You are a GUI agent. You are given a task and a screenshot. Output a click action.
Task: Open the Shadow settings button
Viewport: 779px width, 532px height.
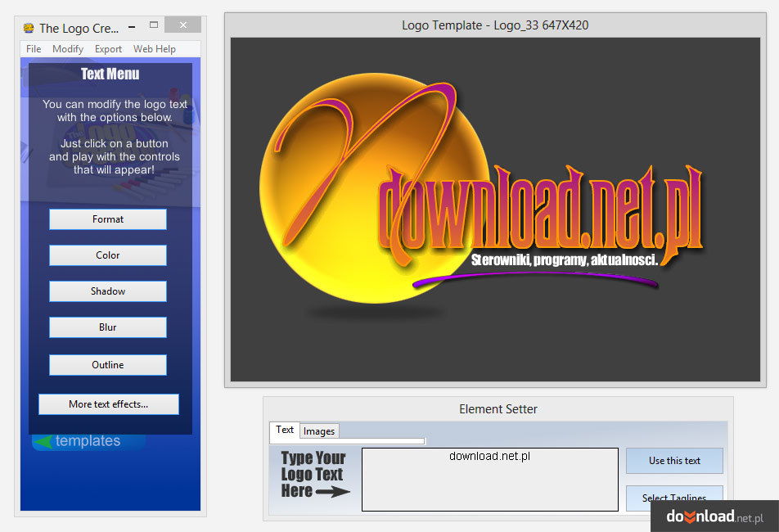point(108,291)
